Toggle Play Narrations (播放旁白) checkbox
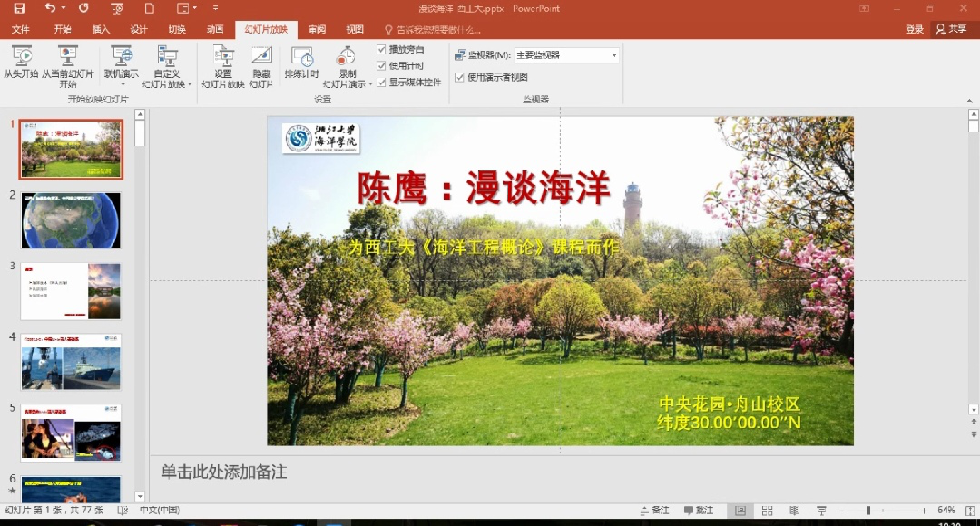Image resolution: width=980 pixels, height=526 pixels. click(x=382, y=49)
